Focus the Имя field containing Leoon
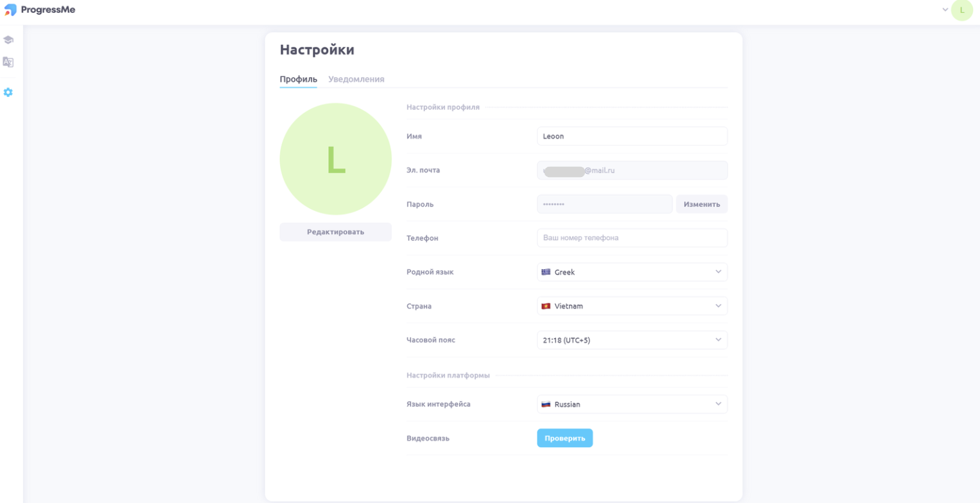 tap(632, 136)
